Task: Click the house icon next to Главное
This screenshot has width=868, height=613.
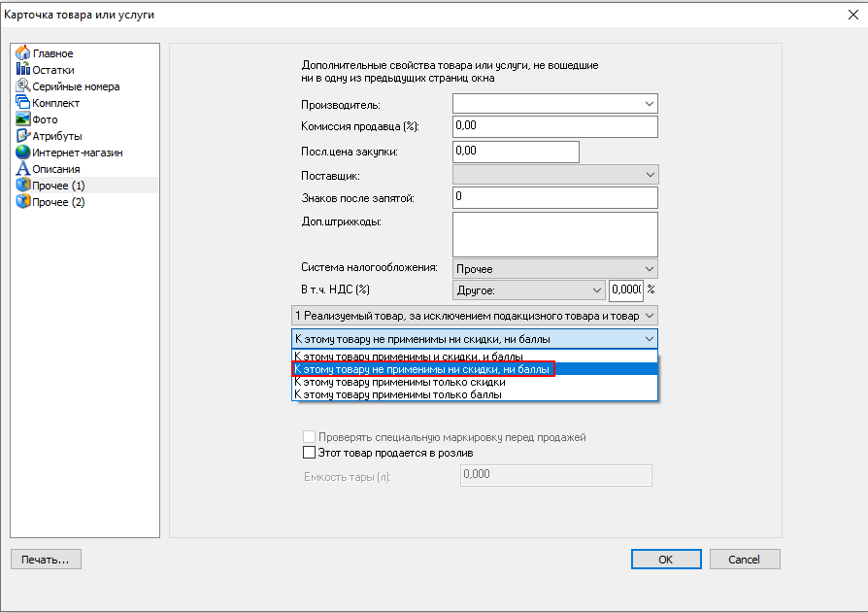Action: [22, 52]
